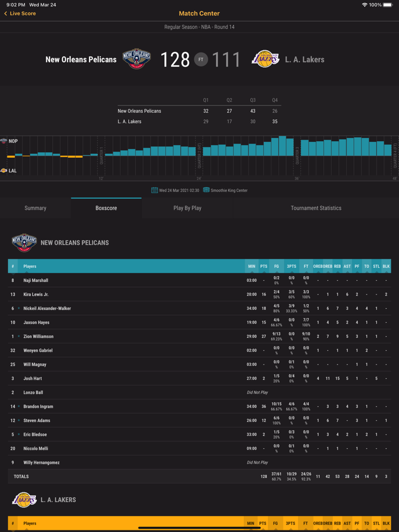The image size is (399, 532).
Task: Switch to the Play By Play tab
Action: [188, 208]
